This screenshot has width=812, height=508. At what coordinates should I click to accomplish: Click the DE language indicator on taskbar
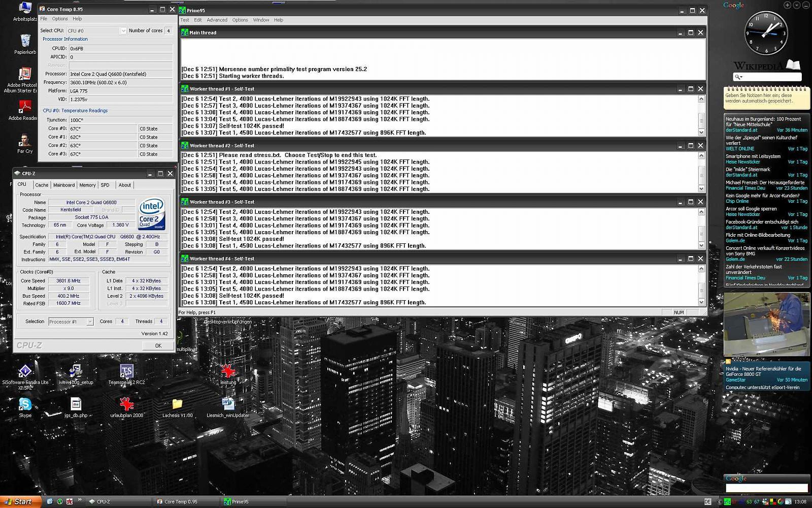click(x=707, y=502)
